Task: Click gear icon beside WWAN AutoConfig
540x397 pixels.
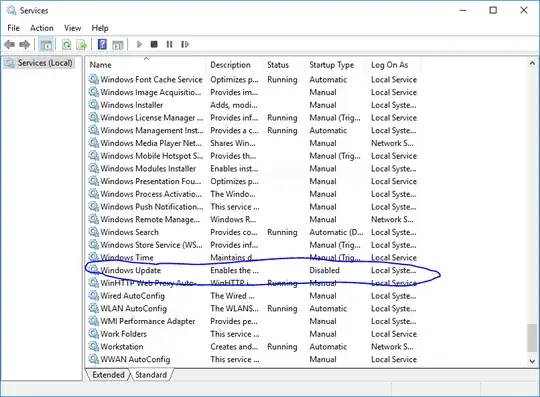Action: click(93, 359)
